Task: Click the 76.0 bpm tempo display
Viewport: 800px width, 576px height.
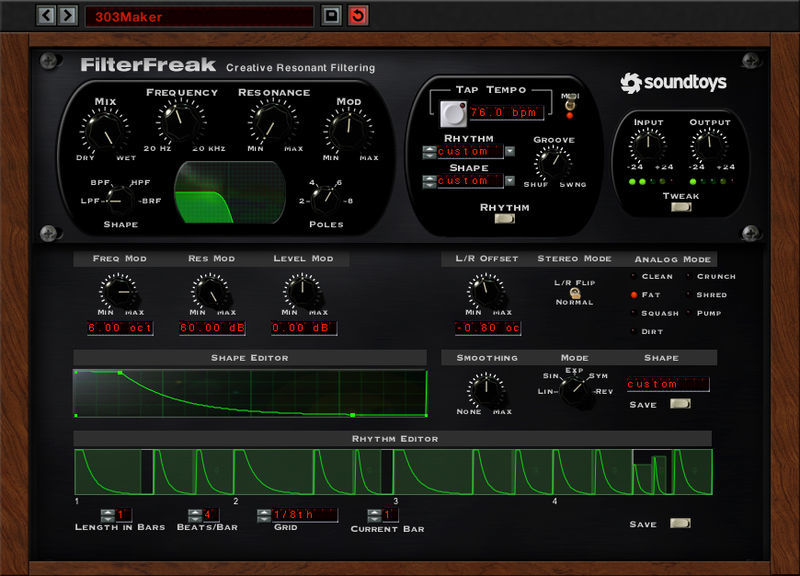Action: point(506,112)
